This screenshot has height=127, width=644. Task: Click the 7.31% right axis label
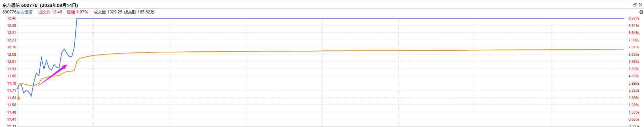[x=634, y=47]
